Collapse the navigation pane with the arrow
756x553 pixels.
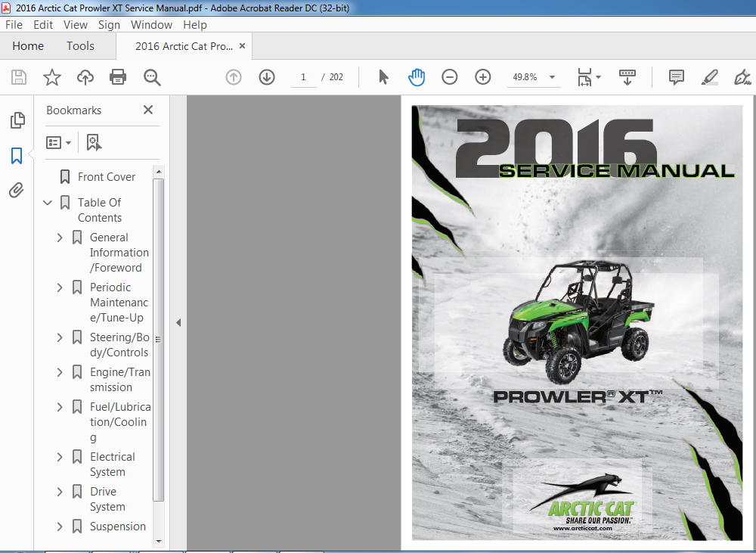pyautogui.click(x=178, y=322)
